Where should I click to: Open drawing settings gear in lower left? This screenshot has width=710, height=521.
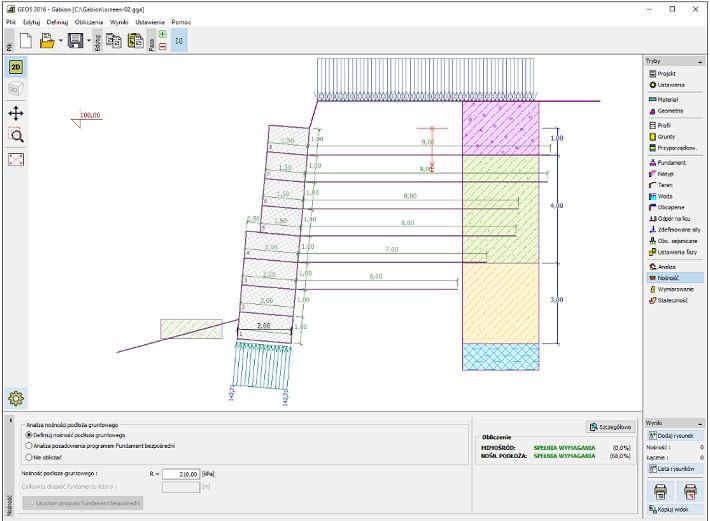(x=16, y=398)
